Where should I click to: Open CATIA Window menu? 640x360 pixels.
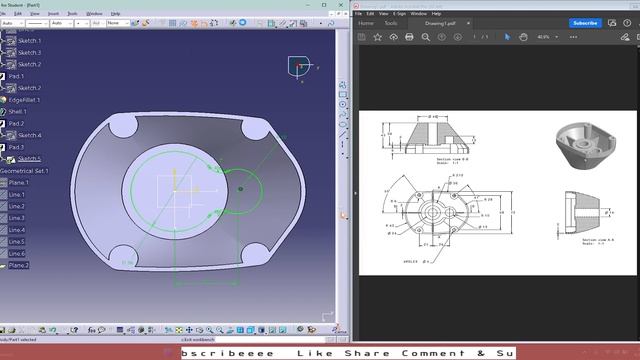click(94, 14)
